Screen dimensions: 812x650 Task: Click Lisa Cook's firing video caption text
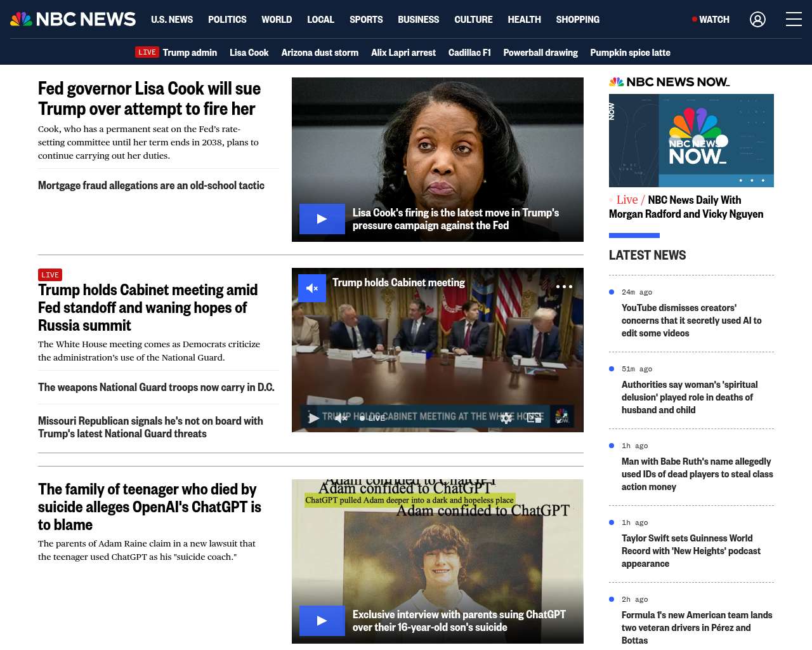point(455,219)
